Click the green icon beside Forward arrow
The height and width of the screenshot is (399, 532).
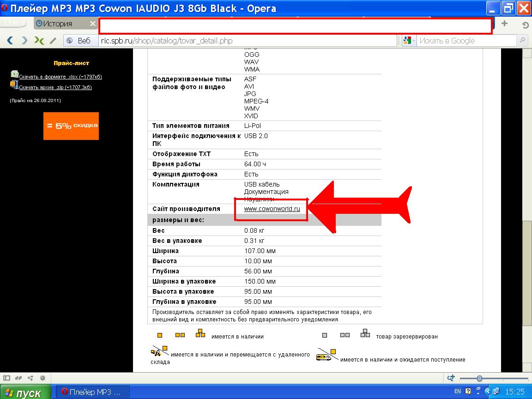39,41
